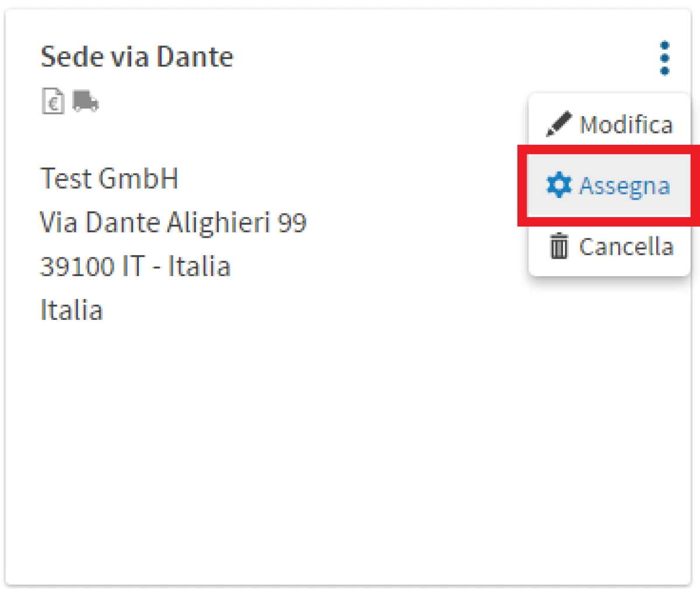Click the postal code '39100'
The height and width of the screenshot is (596, 700).
[76, 266]
